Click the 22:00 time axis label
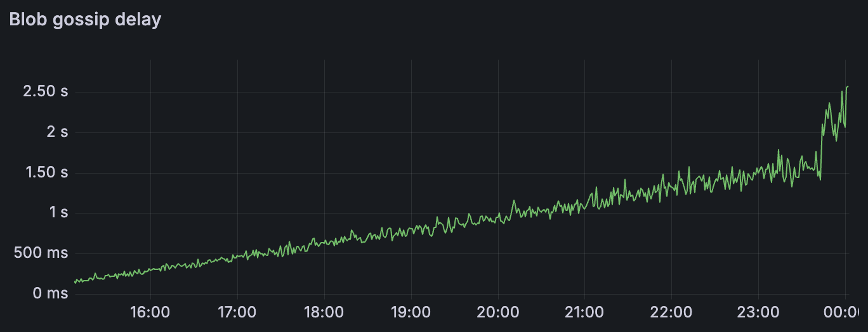The image size is (868, 332). (671, 312)
